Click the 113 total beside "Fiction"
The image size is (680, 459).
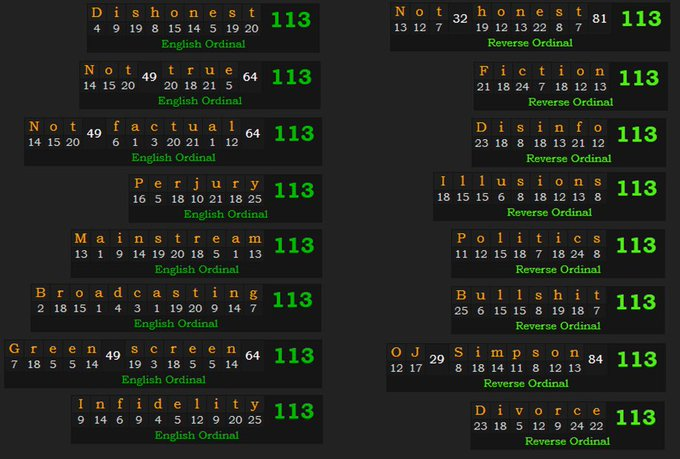[638, 78]
